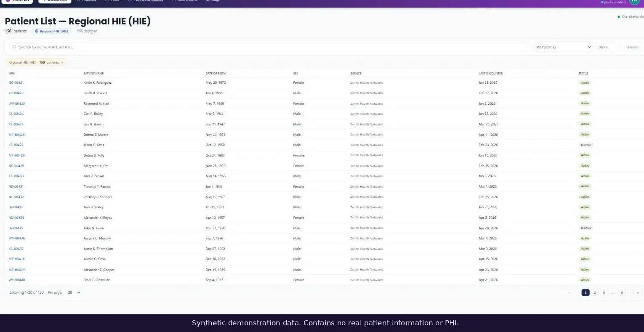Open patient record WY-00436
This screenshot has width=644, height=332.
16,239
